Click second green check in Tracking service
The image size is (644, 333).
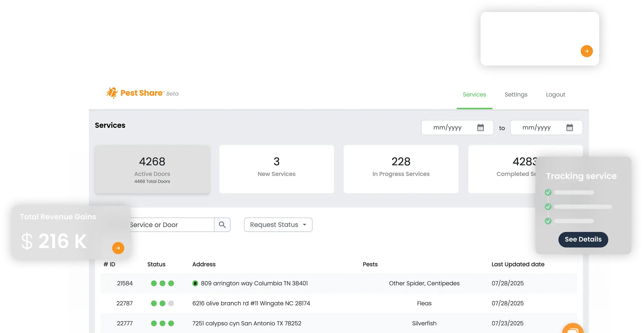(x=548, y=207)
